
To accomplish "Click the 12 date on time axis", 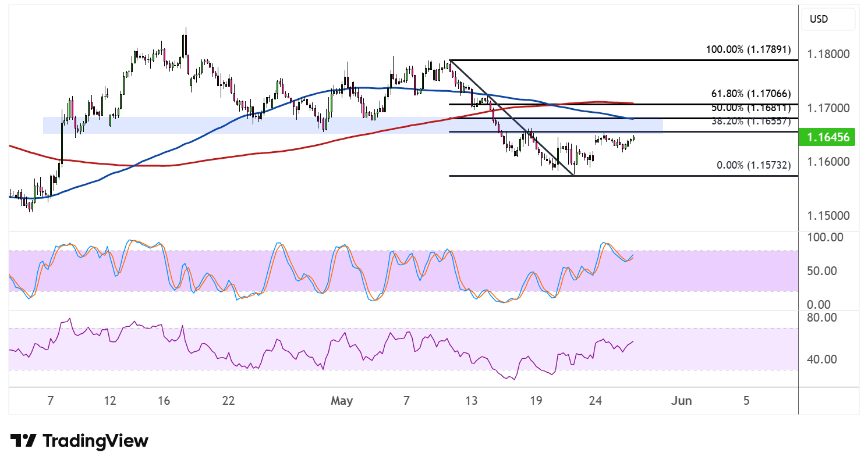I will click(110, 401).
